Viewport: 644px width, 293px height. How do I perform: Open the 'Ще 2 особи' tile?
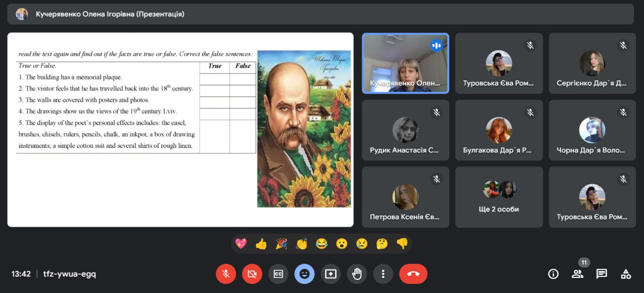499,197
